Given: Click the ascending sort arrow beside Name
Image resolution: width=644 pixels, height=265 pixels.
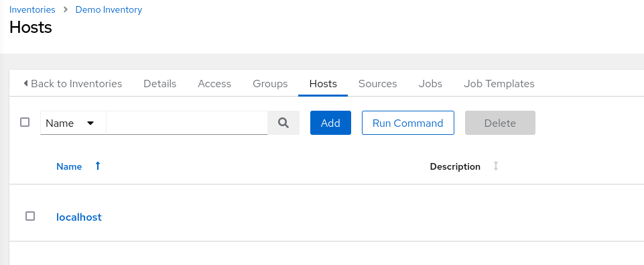Looking at the screenshot, I should tap(98, 166).
